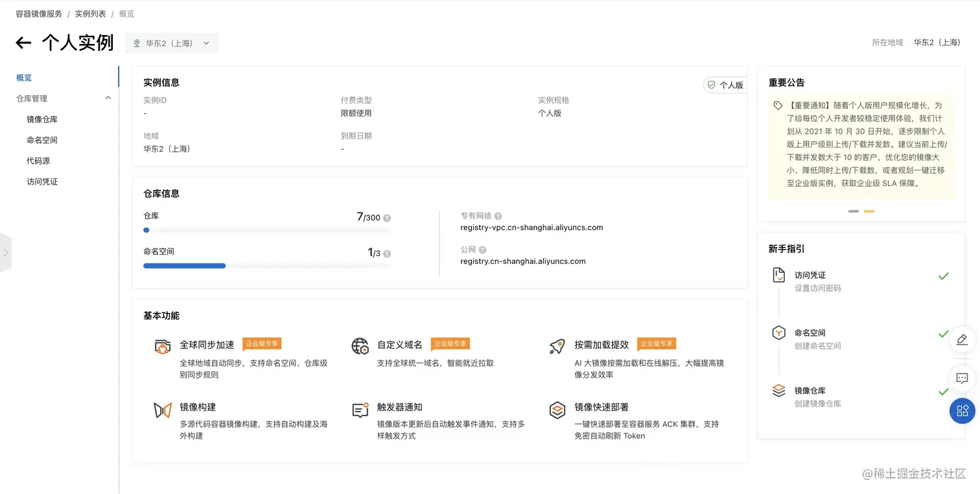
Task: Open 镜像构建 feature
Action: click(198, 407)
